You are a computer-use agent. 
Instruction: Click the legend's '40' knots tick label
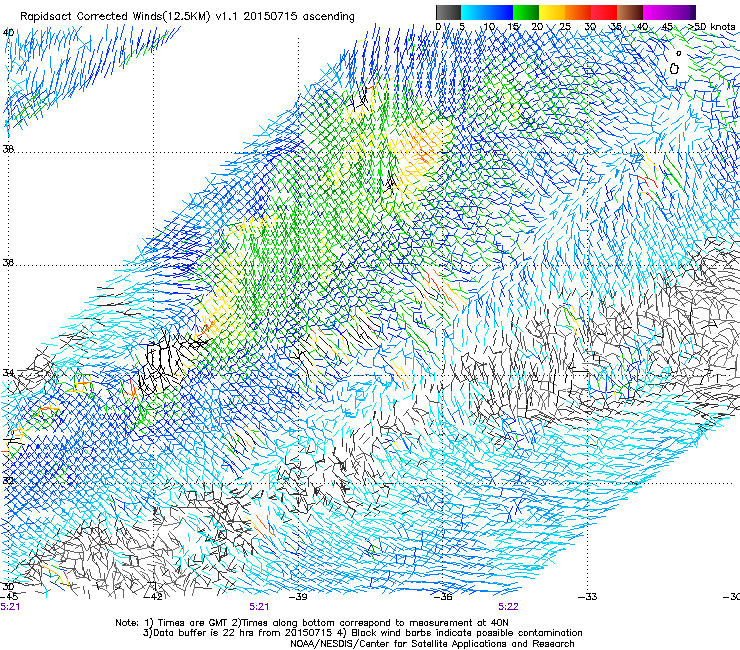point(642,26)
